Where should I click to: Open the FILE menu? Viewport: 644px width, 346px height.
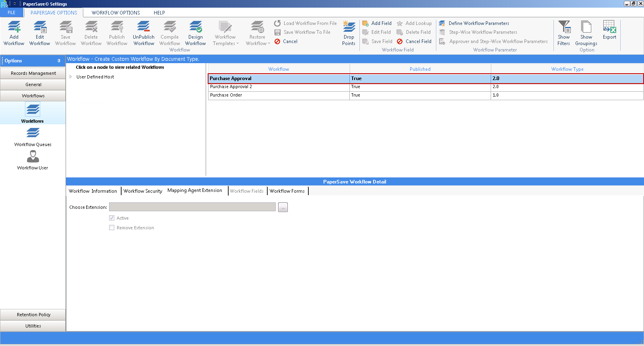point(12,12)
